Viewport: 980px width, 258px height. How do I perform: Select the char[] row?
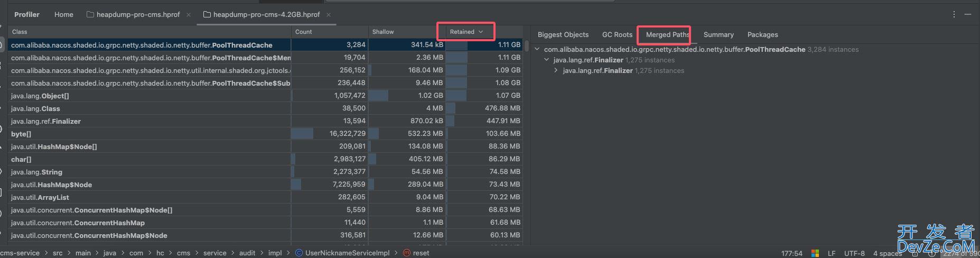tap(265, 159)
